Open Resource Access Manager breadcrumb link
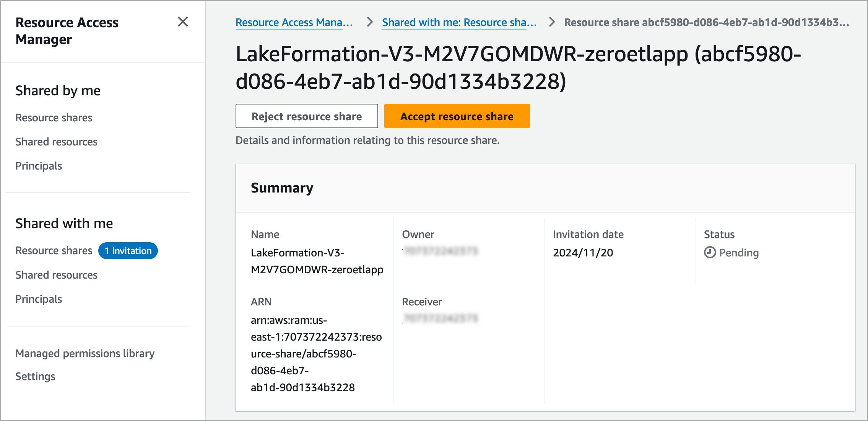868x421 pixels. pyautogui.click(x=294, y=23)
